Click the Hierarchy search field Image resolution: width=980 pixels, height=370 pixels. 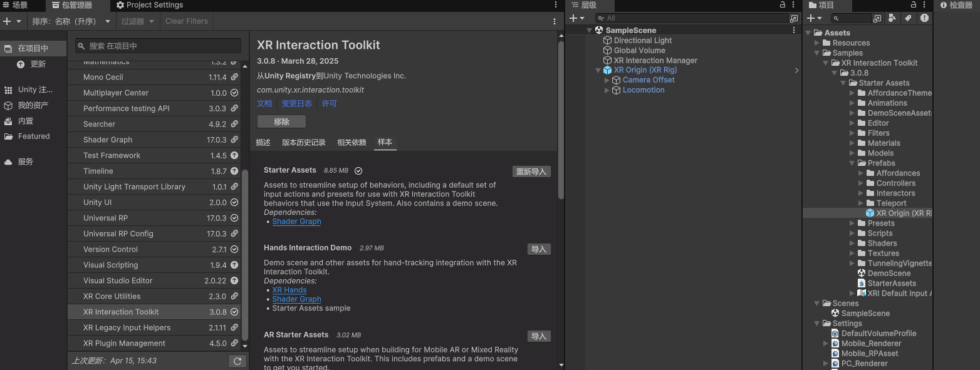point(691,19)
